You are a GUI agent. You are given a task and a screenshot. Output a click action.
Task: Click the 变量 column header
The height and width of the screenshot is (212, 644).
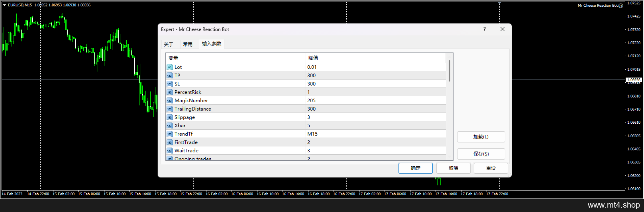click(x=236, y=58)
